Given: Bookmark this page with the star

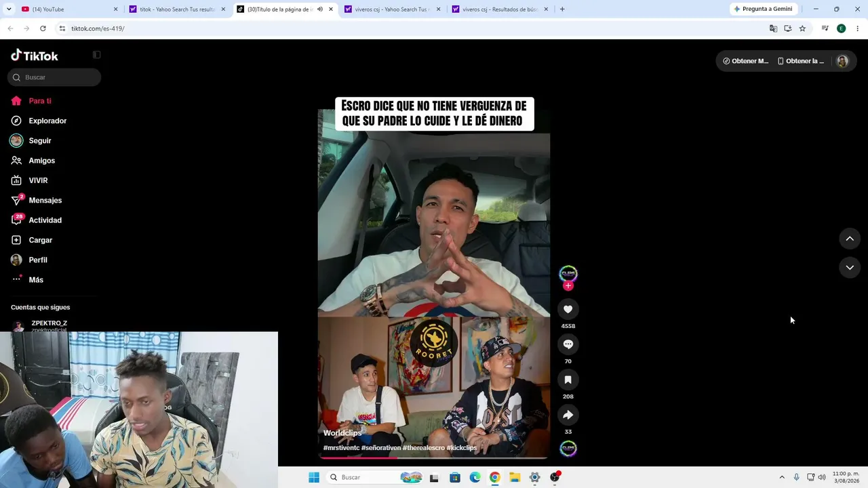Looking at the screenshot, I should (x=802, y=28).
